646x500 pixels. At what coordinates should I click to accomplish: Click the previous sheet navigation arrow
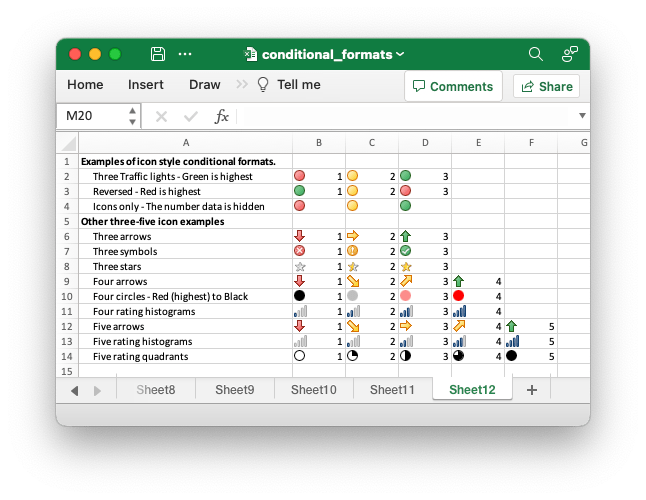pos(75,390)
